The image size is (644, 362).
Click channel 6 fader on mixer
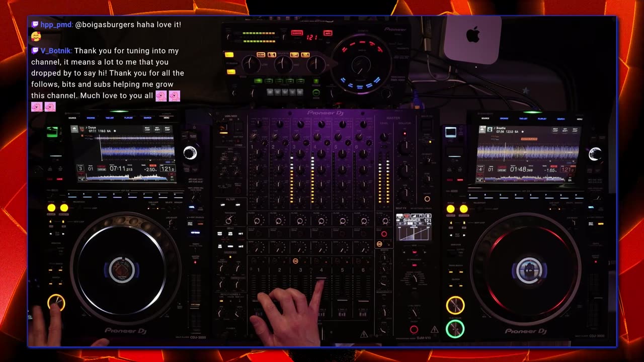click(363, 301)
